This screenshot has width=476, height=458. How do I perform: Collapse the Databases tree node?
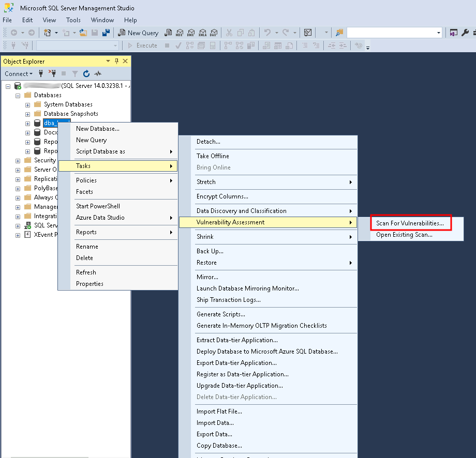[18, 96]
